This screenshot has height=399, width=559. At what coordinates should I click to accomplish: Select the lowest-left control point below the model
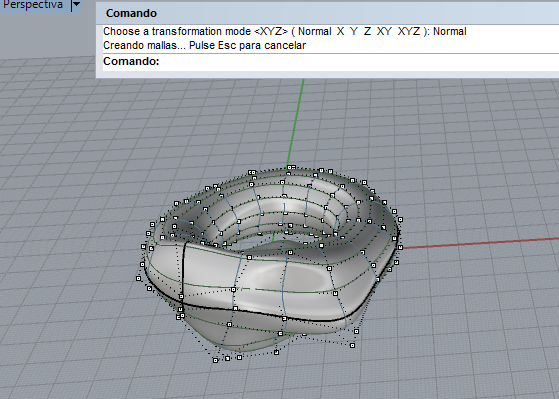(x=215, y=360)
